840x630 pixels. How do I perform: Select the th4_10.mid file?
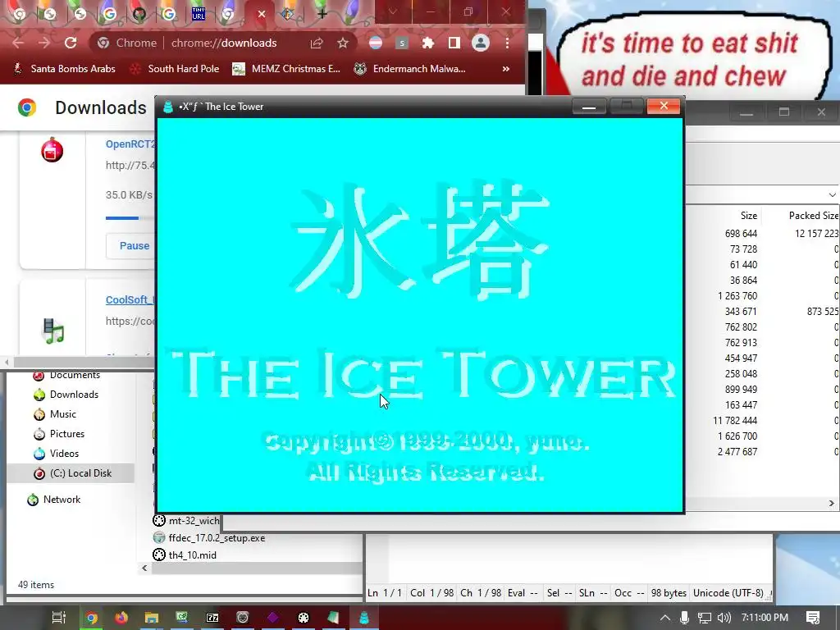coord(185,555)
